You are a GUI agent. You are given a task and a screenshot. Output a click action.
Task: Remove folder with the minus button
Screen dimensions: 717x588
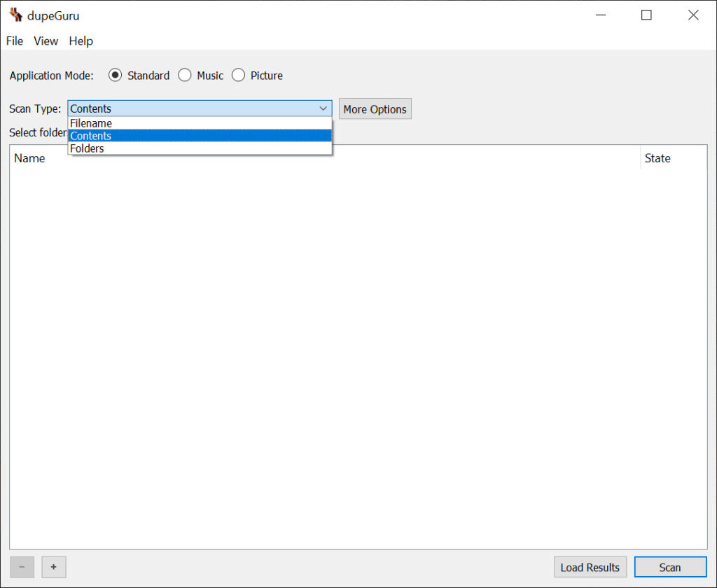point(22,567)
